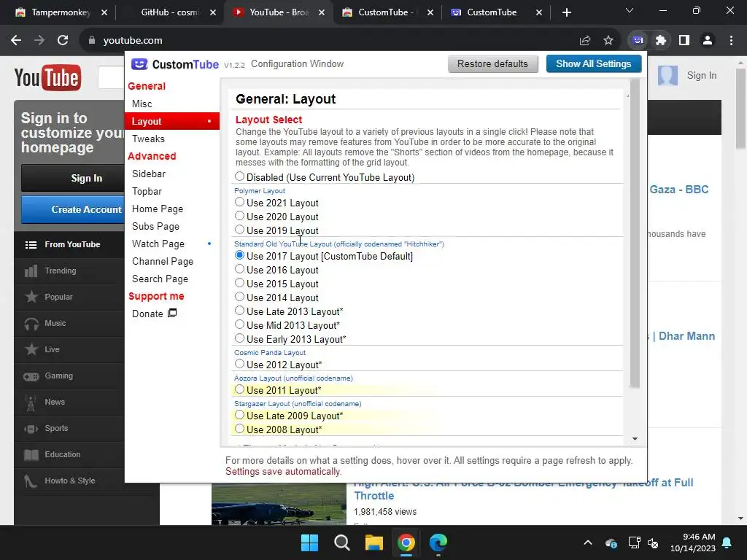Open the Sidebar settings section

click(172, 174)
